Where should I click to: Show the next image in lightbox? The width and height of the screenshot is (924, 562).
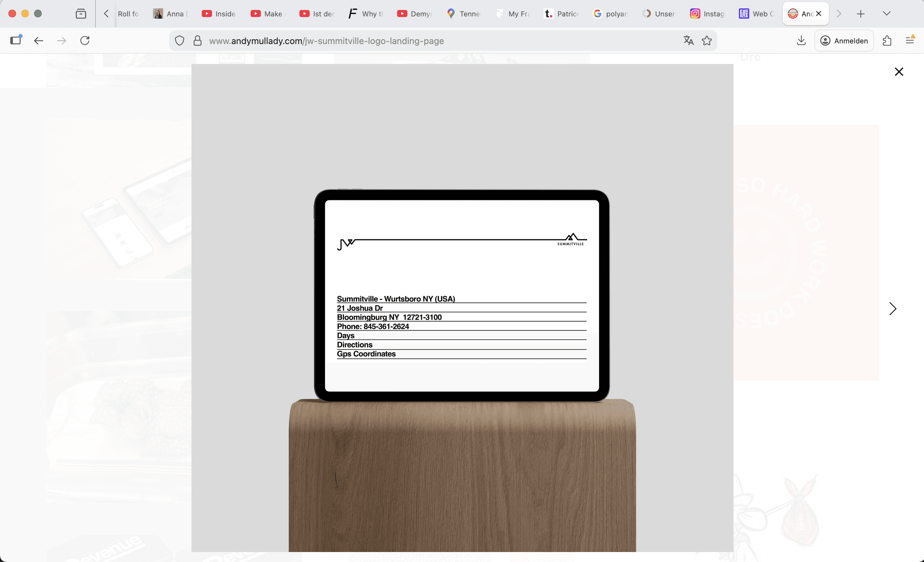coord(893,309)
